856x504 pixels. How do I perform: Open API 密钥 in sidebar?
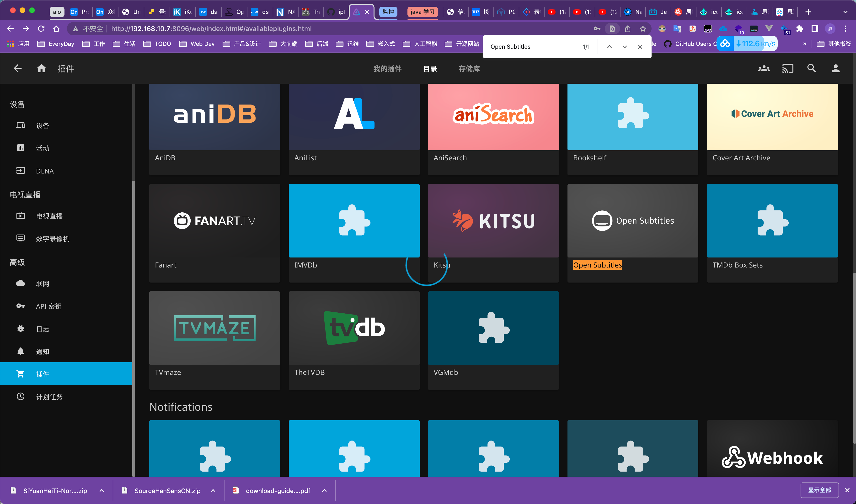[48, 306]
